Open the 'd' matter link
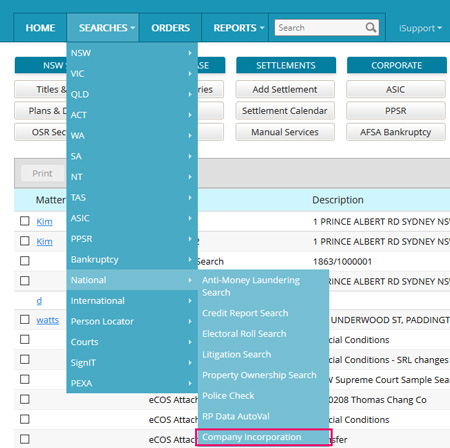The height and width of the screenshot is (448, 450). [x=39, y=301]
